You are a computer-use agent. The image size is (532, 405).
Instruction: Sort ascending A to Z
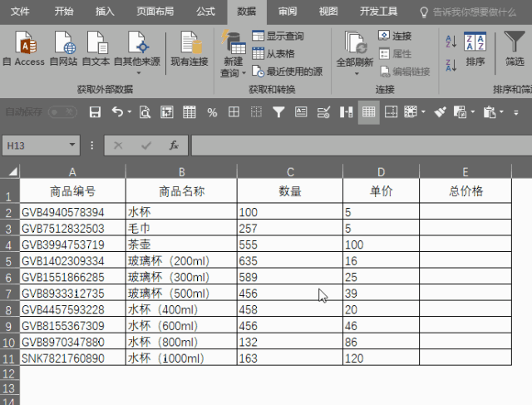pyautogui.click(x=451, y=42)
